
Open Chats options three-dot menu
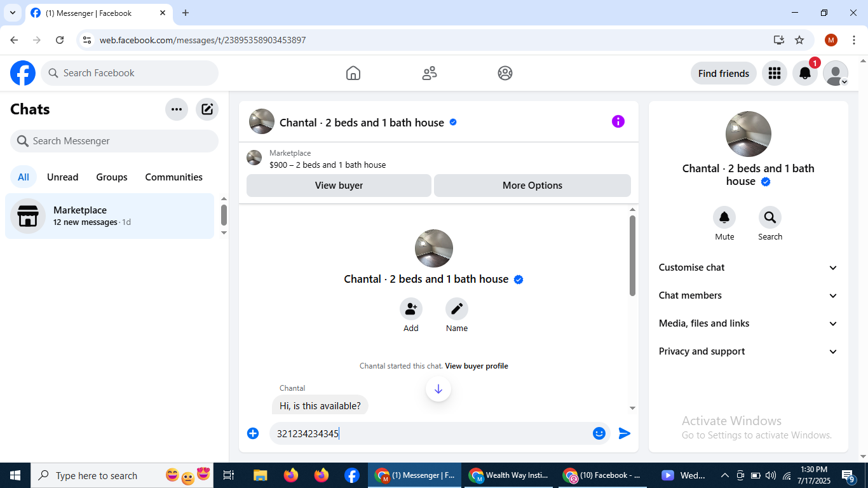point(177,109)
